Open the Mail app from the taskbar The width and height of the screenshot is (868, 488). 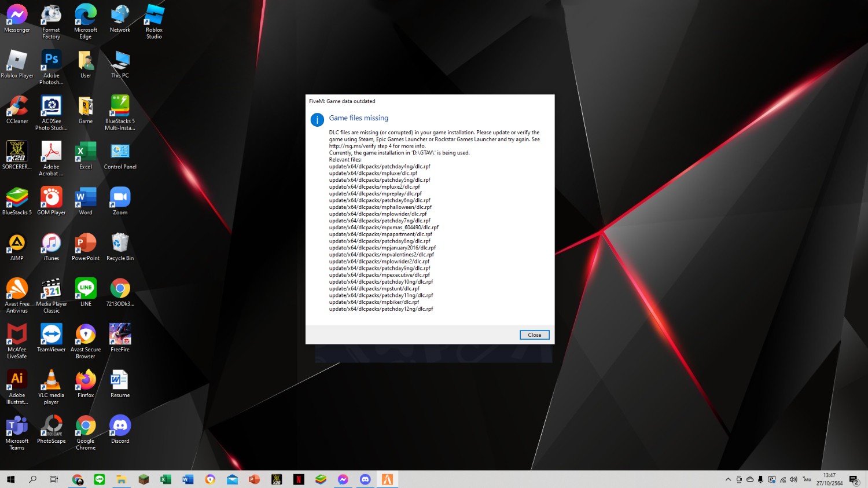click(x=232, y=479)
